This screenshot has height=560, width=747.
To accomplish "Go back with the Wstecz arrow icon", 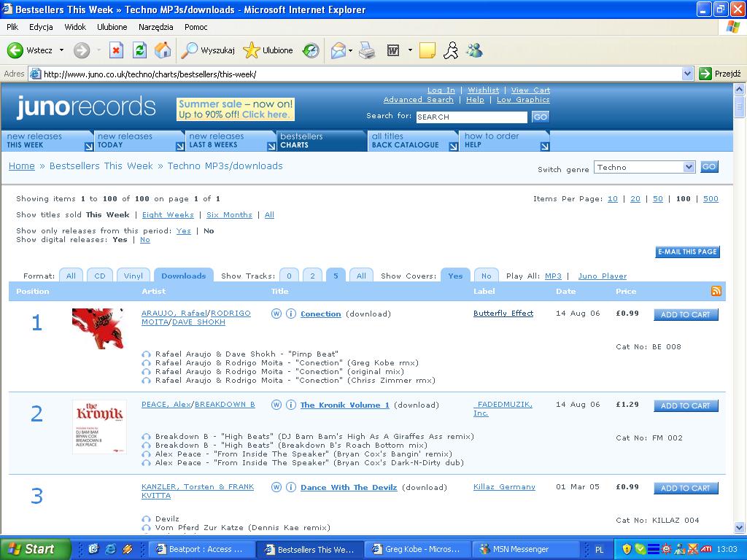I will (x=15, y=50).
